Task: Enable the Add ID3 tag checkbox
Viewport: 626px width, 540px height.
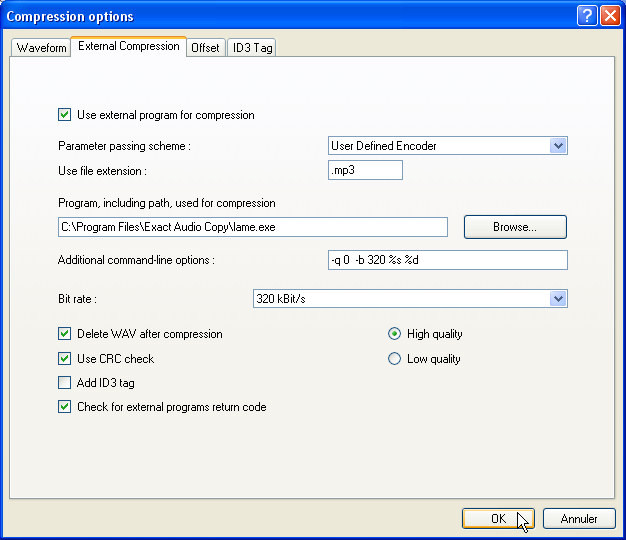Action: click(x=65, y=383)
